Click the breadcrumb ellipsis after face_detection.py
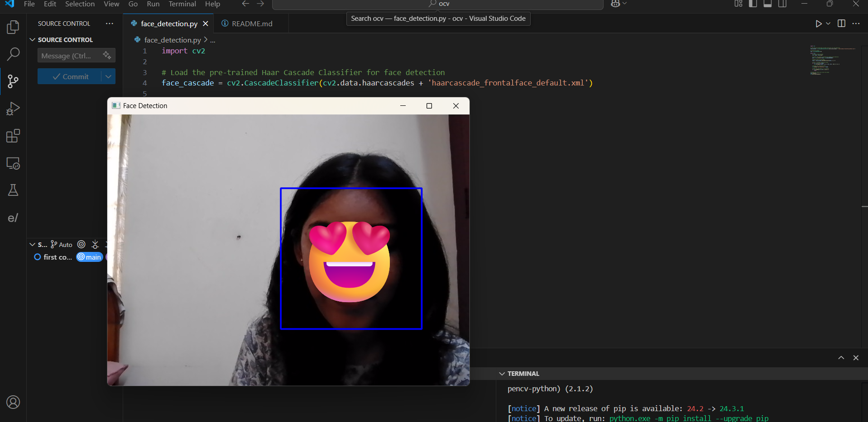The image size is (868, 422). tap(212, 40)
